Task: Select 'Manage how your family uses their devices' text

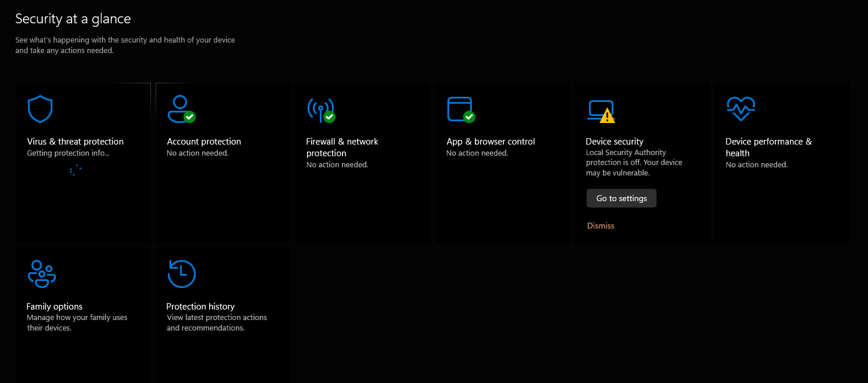Action: 77,323
